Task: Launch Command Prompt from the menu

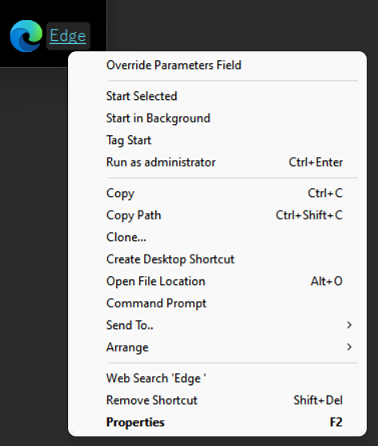Action: 217,303
